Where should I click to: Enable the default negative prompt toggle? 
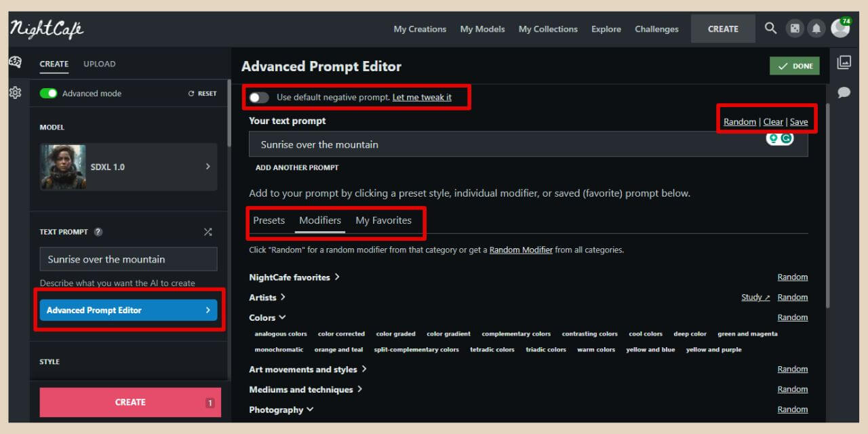pyautogui.click(x=259, y=98)
